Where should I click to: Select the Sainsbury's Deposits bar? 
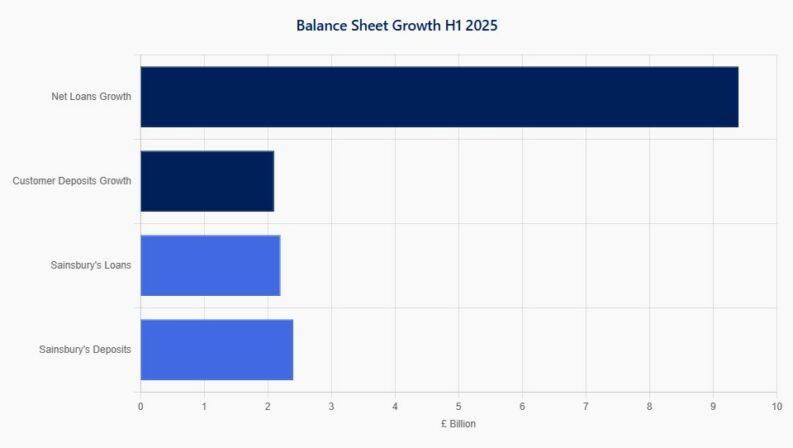coord(216,349)
